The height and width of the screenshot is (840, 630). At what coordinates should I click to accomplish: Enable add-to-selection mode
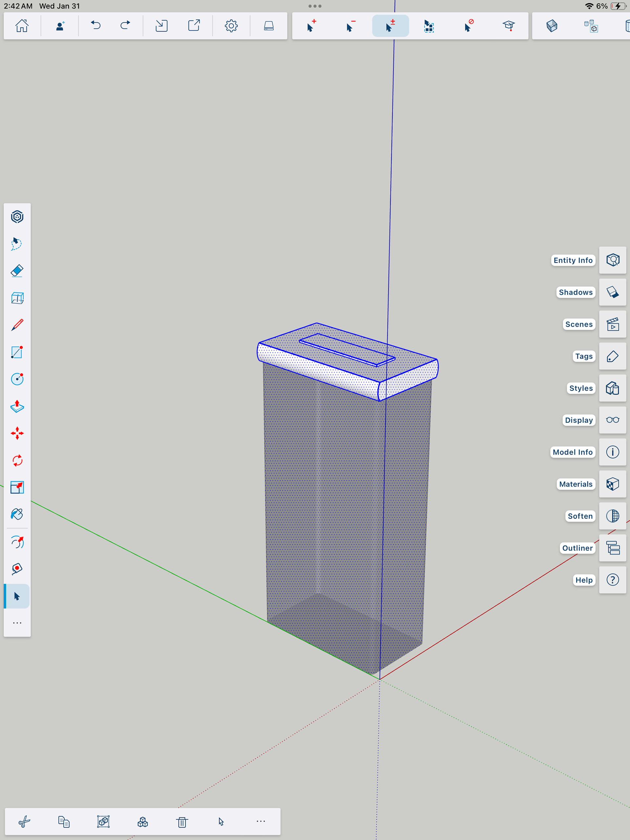[311, 26]
